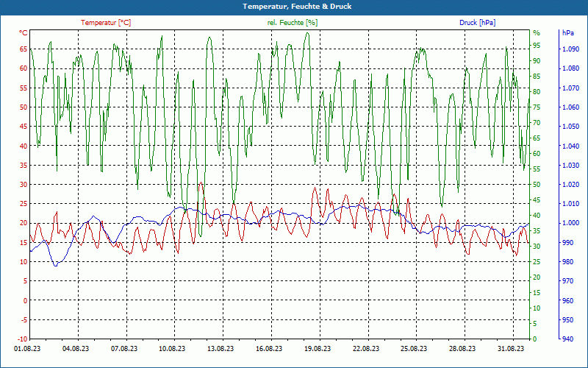Click the 'hPa' axis unit label
The image size is (588, 368).
tap(568, 33)
